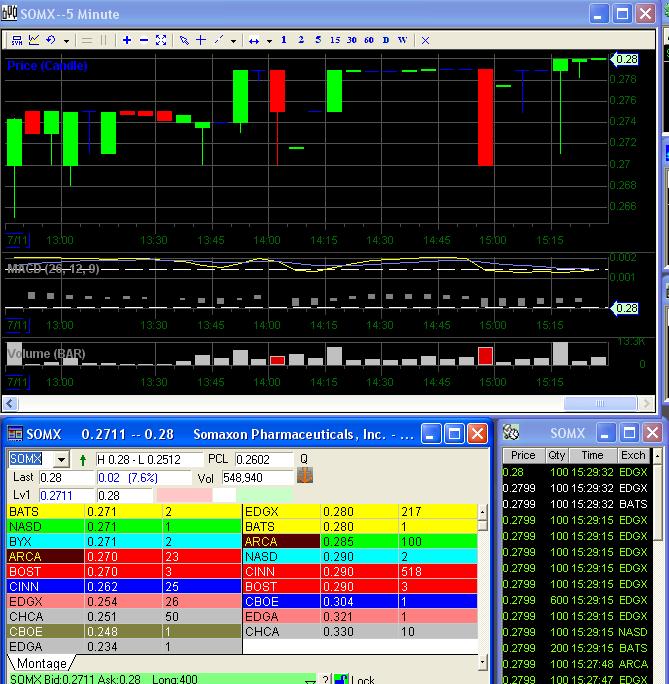Open the dropdown arrow on green status bar
The width and height of the screenshot is (669, 684).
[310, 681]
